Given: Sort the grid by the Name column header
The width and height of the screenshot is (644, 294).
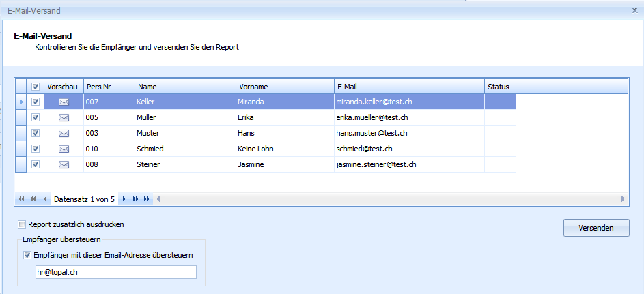Looking at the screenshot, I should coord(185,87).
